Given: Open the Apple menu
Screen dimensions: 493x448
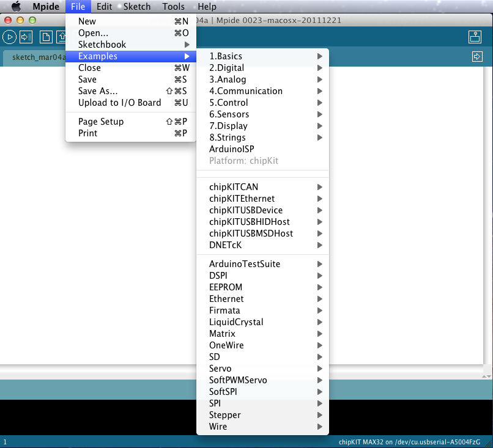Looking at the screenshot, I should tap(16, 7).
